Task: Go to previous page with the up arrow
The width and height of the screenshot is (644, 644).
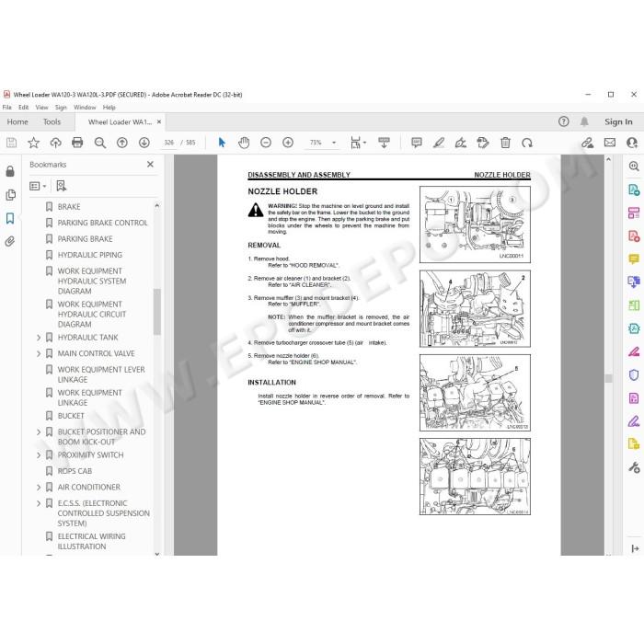Action: coord(122,143)
